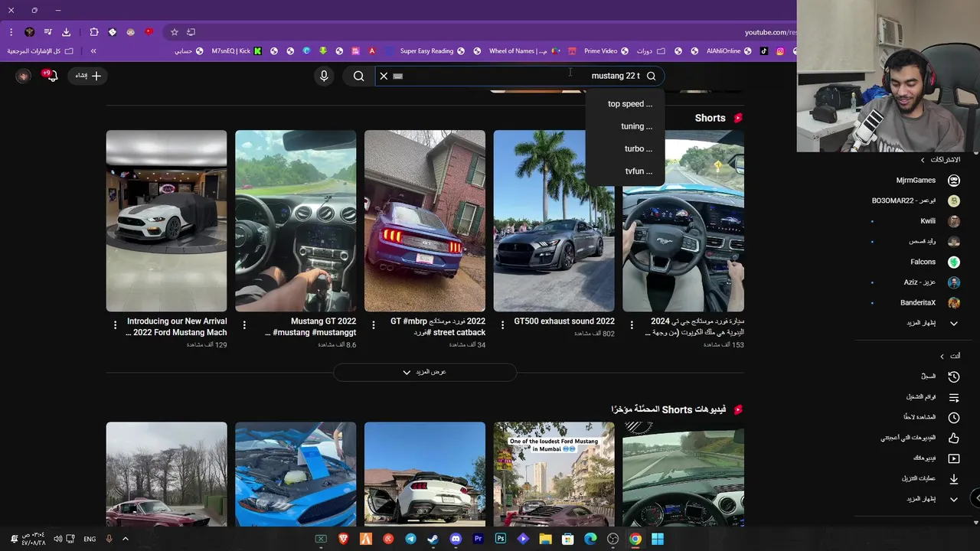980x551 pixels.
Task: Clear the search box with the X icon
Action: point(384,76)
